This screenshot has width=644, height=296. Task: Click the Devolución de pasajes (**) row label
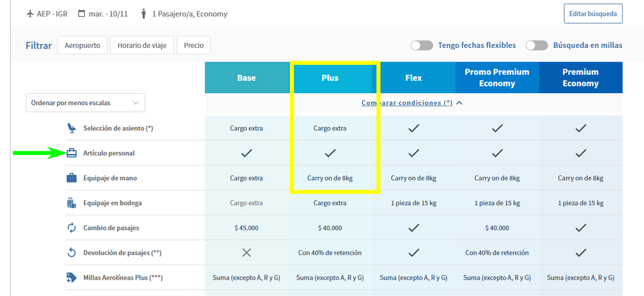[x=123, y=253]
